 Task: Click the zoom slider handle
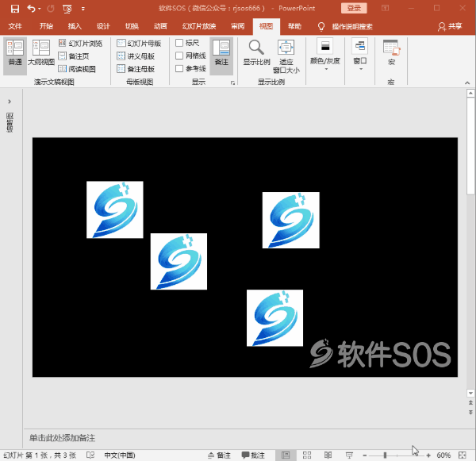[x=385, y=455]
